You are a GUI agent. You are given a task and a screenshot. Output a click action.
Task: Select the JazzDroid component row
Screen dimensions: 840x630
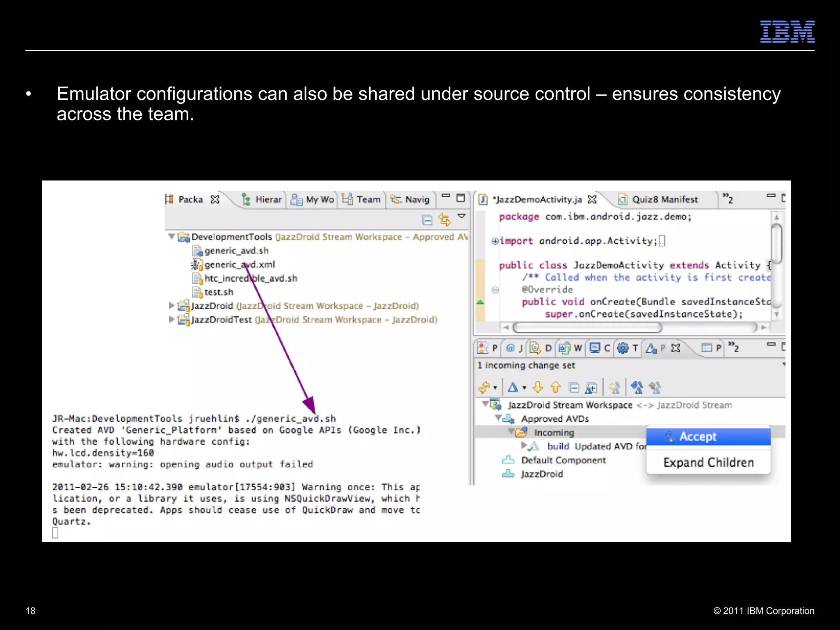532,474
